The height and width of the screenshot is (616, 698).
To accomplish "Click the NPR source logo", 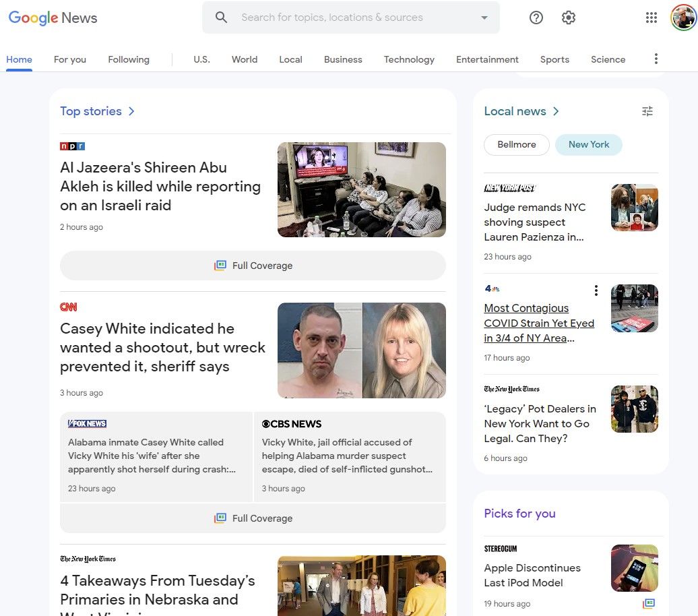I will [72, 146].
